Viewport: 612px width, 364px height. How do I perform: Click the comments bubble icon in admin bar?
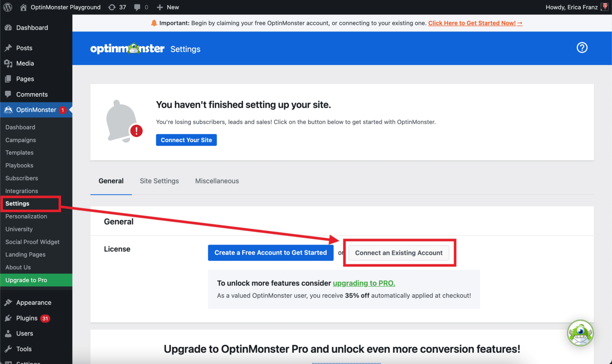(137, 7)
